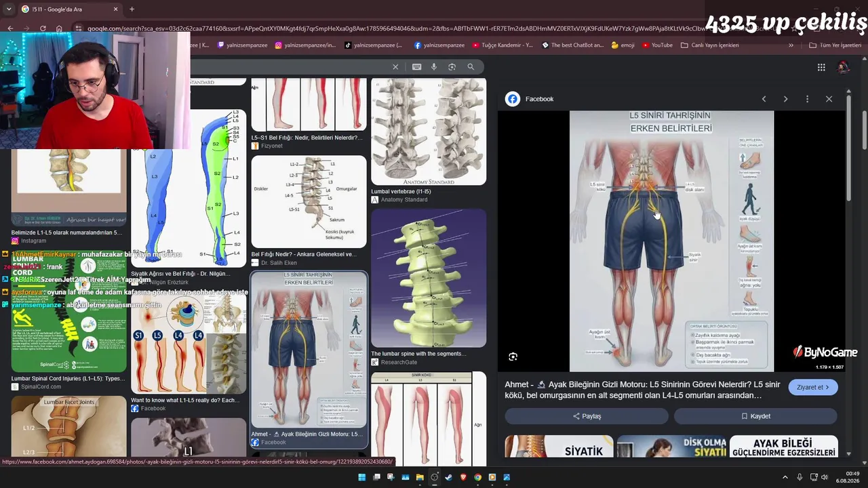
Task: Open the emoji bookmark
Action: (623, 45)
